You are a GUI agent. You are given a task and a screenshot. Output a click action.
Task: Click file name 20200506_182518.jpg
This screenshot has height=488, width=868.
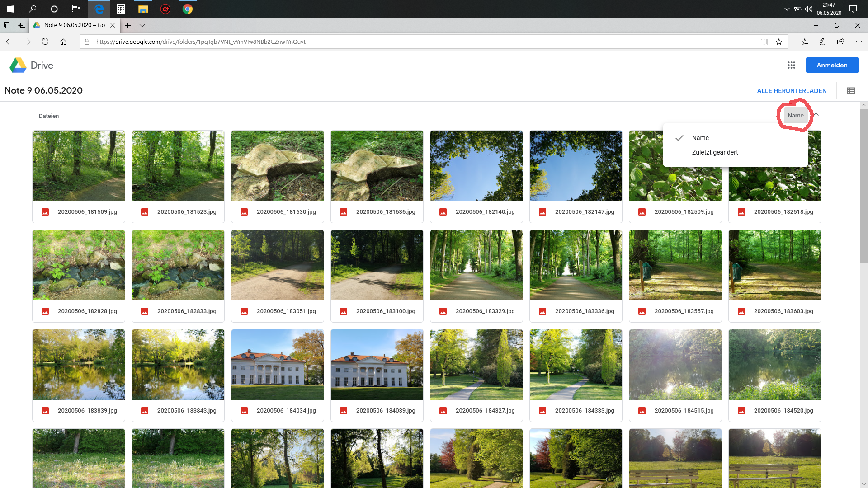tap(783, 212)
